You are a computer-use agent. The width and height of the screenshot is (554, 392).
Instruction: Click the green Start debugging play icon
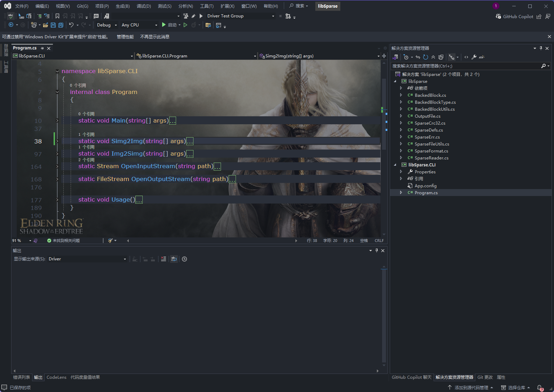coord(164,25)
